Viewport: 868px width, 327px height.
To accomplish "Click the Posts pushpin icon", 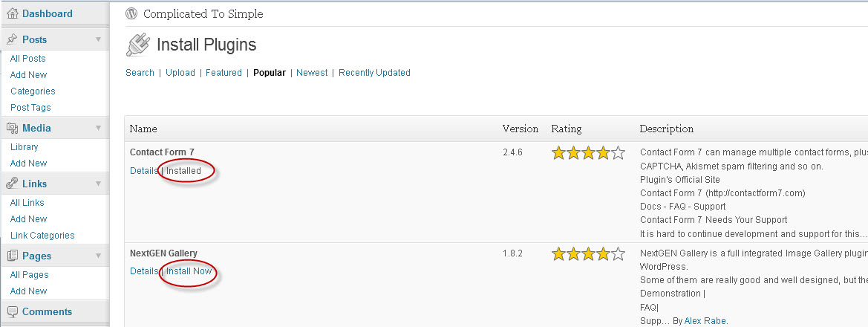I will pos(12,39).
